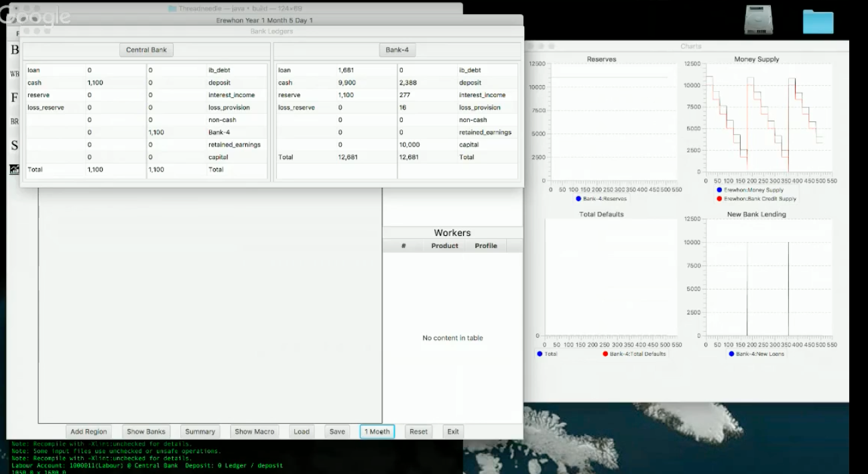Load a saved simulation

pyautogui.click(x=302, y=432)
